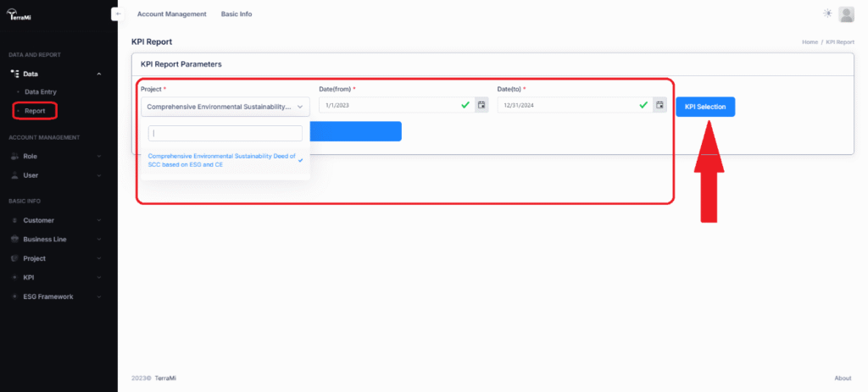Click the KPI Selection button

[705, 107]
